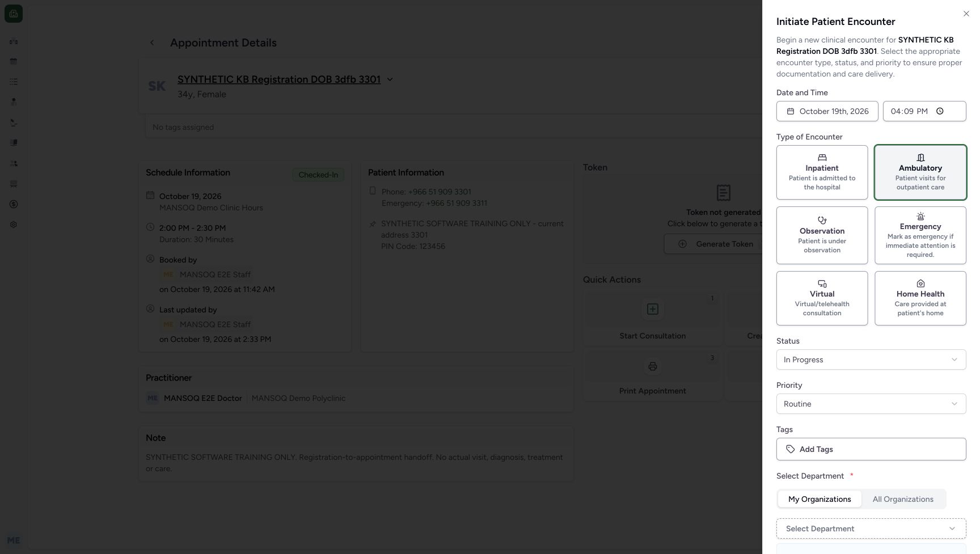This screenshot has width=980, height=554.
Task: Select Virtual encounter type
Action: coord(822,298)
